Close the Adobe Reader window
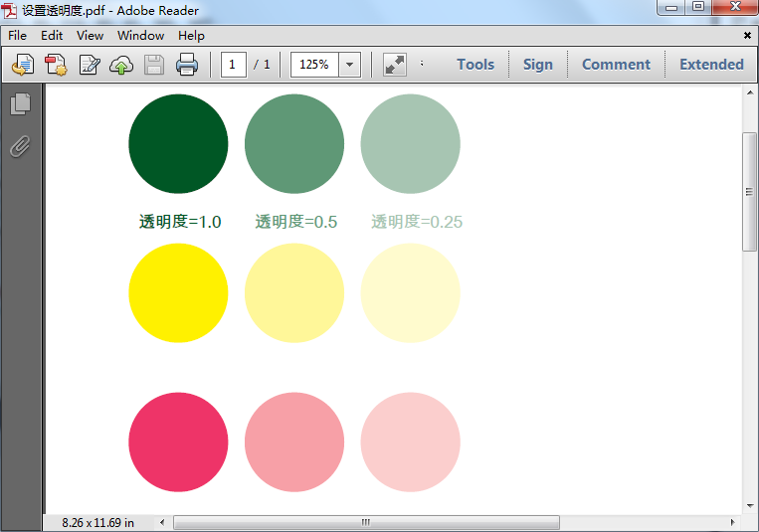This screenshot has width=759, height=532. (x=735, y=7)
